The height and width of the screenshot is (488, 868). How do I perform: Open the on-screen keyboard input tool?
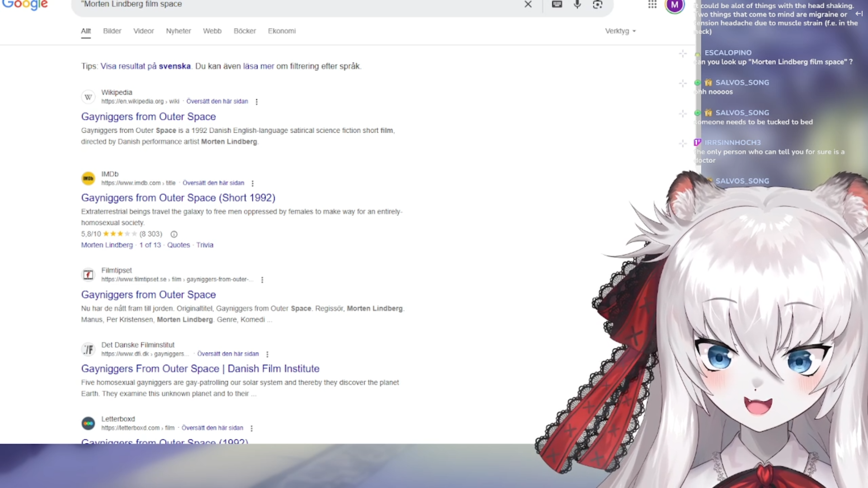(557, 4)
